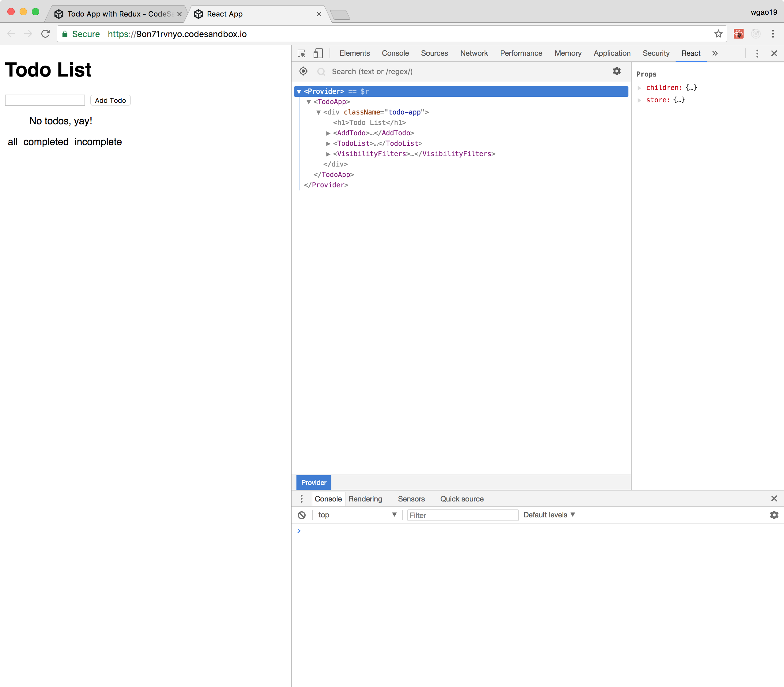
Task: Reload the page
Action: coord(46,34)
